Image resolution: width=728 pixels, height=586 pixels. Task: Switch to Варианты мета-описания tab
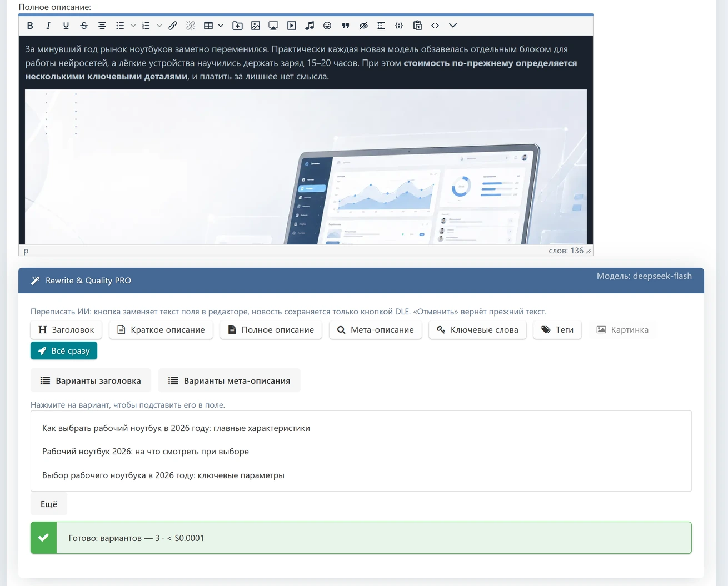pos(230,381)
